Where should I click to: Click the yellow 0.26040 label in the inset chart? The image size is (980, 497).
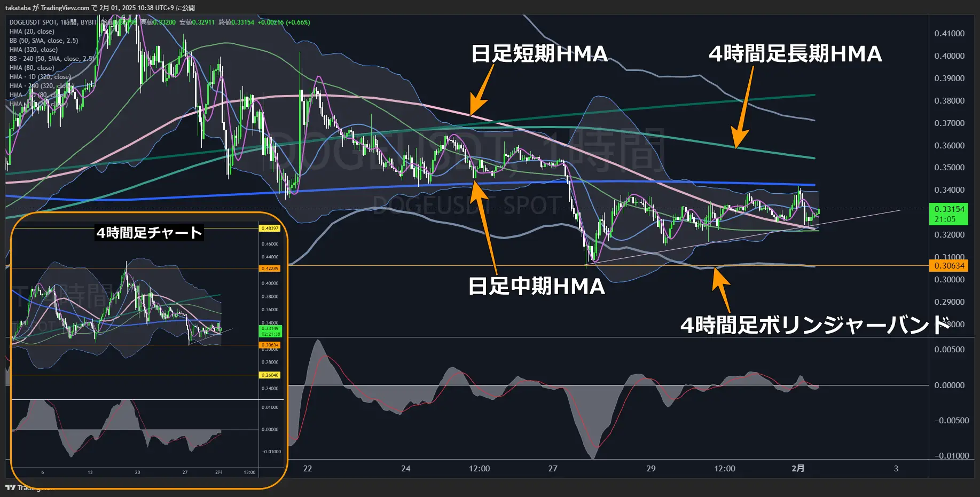tap(270, 375)
